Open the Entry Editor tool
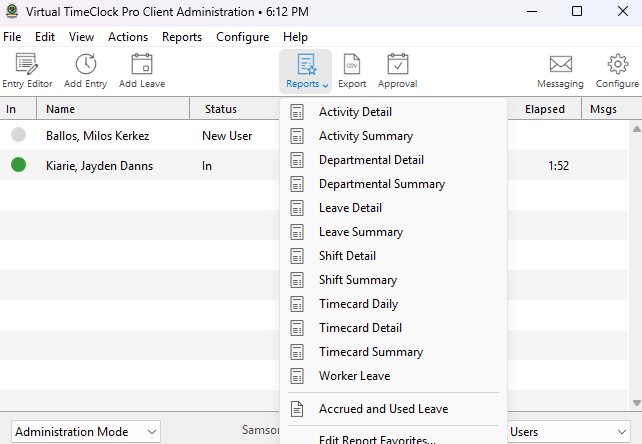The height and width of the screenshot is (444, 642). (27, 71)
